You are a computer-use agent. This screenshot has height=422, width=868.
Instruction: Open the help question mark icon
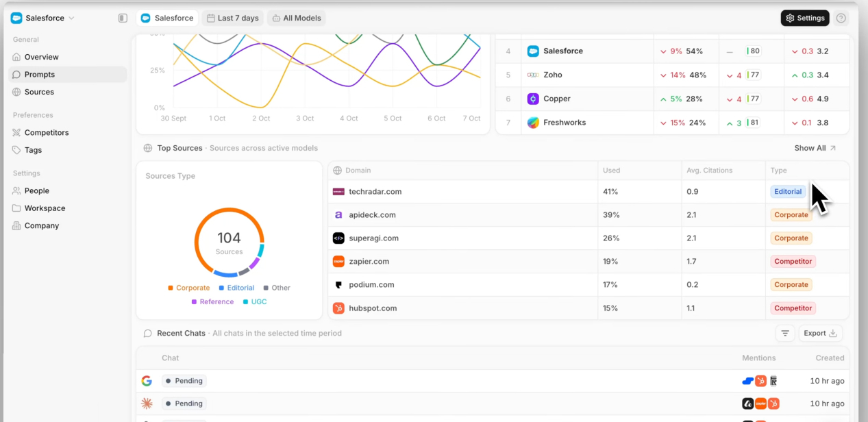[841, 18]
